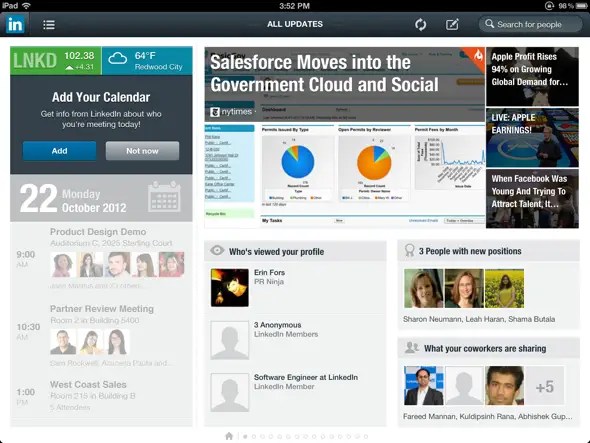
Task: Open Erin Fors profile photo
Action: click(x=230, y=288)
